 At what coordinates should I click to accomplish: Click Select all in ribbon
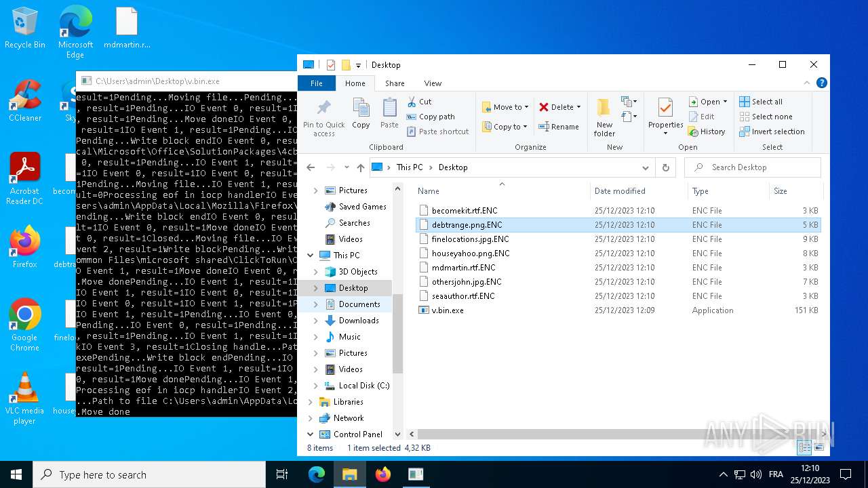(x=761, y=102)
